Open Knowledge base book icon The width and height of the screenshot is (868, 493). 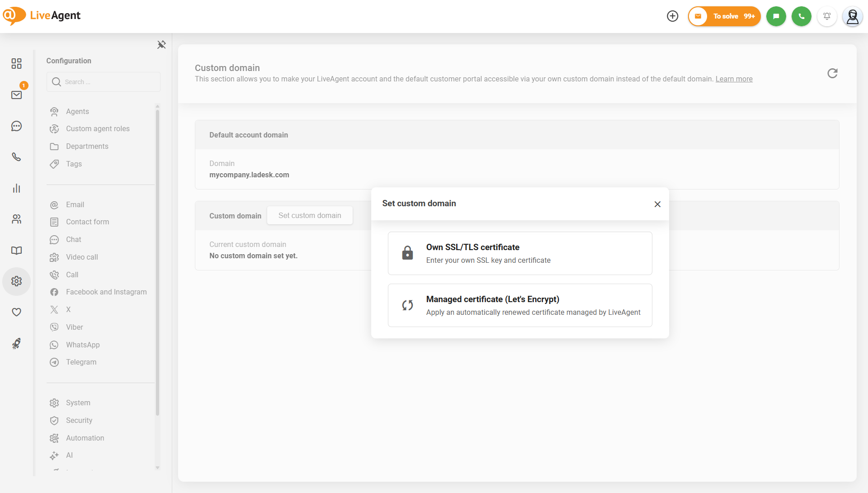17,251
